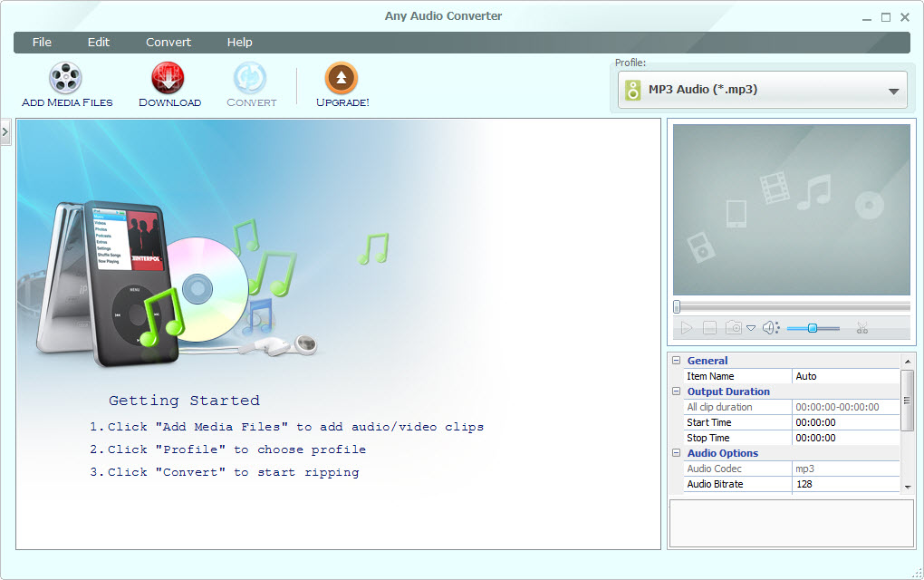The width and height of the screenshot is (924, 580).
Task: Open the Help menu
Action: tap(240, 43)
